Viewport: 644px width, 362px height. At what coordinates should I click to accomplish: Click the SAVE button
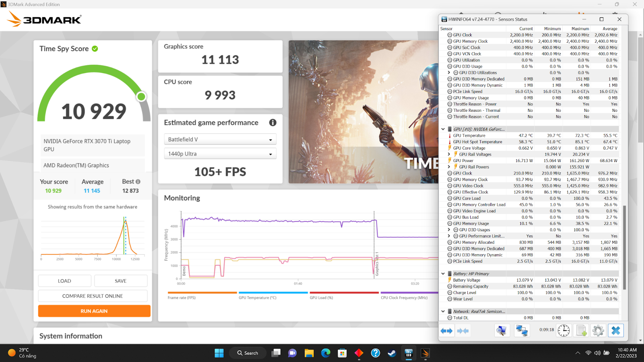121,281
